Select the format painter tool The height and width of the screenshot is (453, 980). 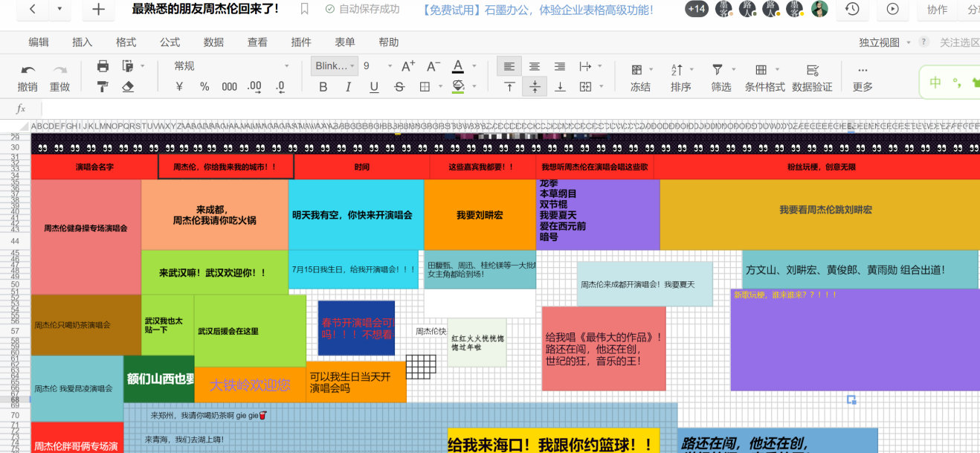103,86
